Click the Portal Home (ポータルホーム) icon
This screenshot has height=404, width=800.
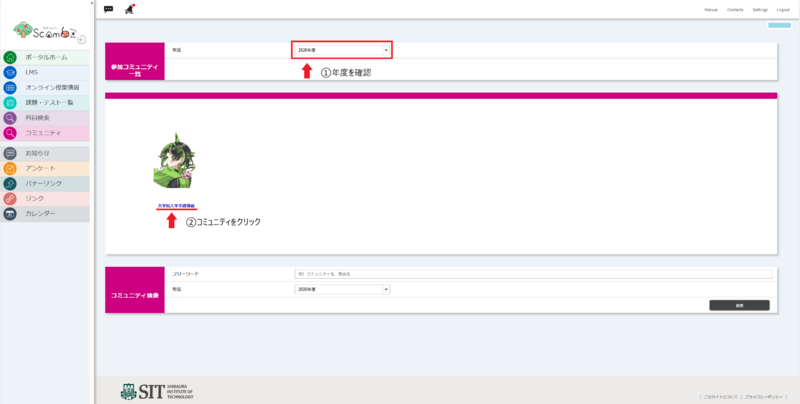tap(10, 57)
